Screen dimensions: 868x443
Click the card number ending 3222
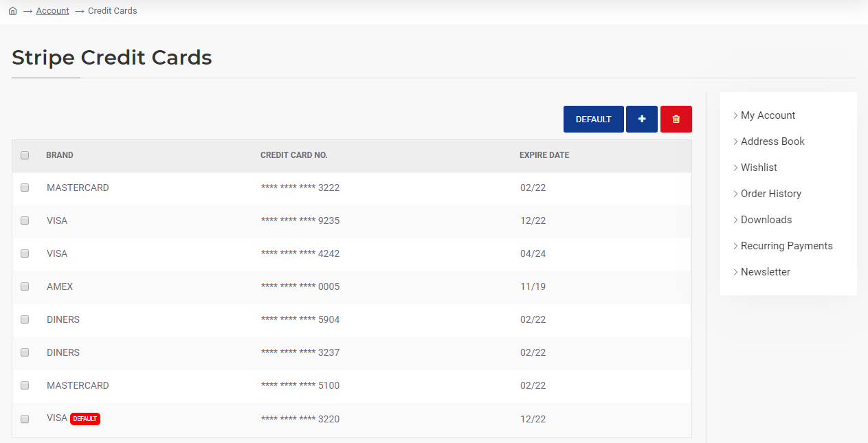point(300,188)
